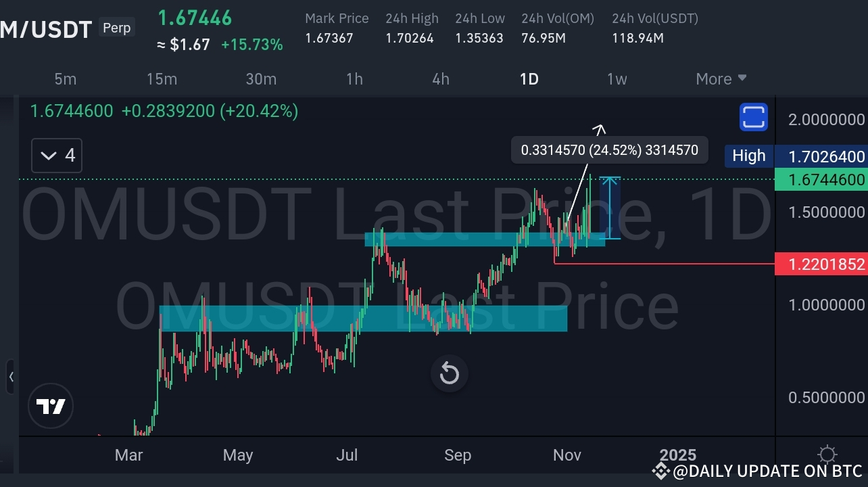Click the TradingView logo watermark
Viewport: 868px width, 487px height.
coord(50,406)
